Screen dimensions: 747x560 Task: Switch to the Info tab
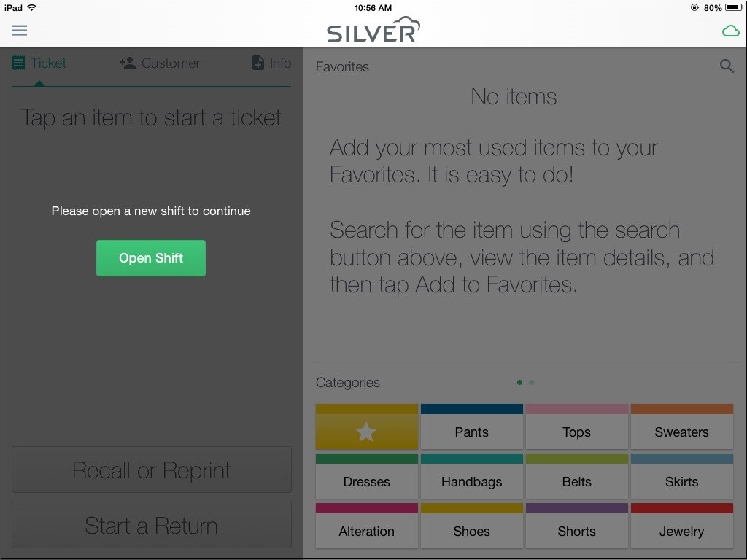(x=271, y=63)
